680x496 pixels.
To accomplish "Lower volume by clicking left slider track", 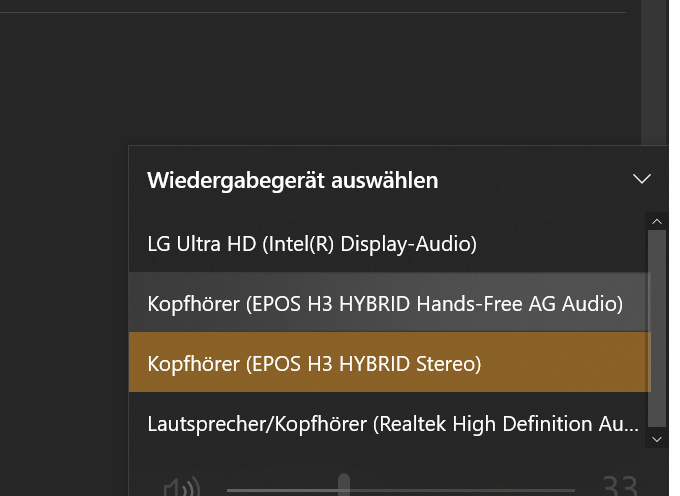I will pos(280,490).
